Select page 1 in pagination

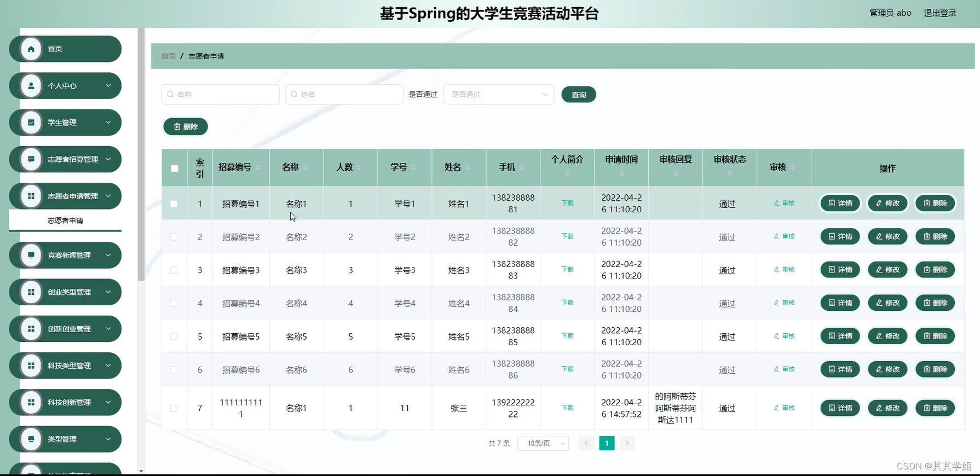click(607, 443)
